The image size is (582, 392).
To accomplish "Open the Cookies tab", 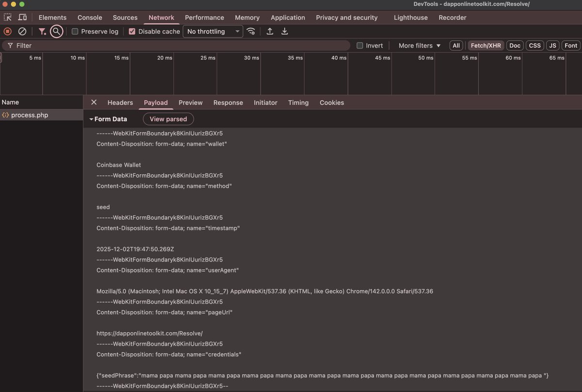I will (332, 102).
